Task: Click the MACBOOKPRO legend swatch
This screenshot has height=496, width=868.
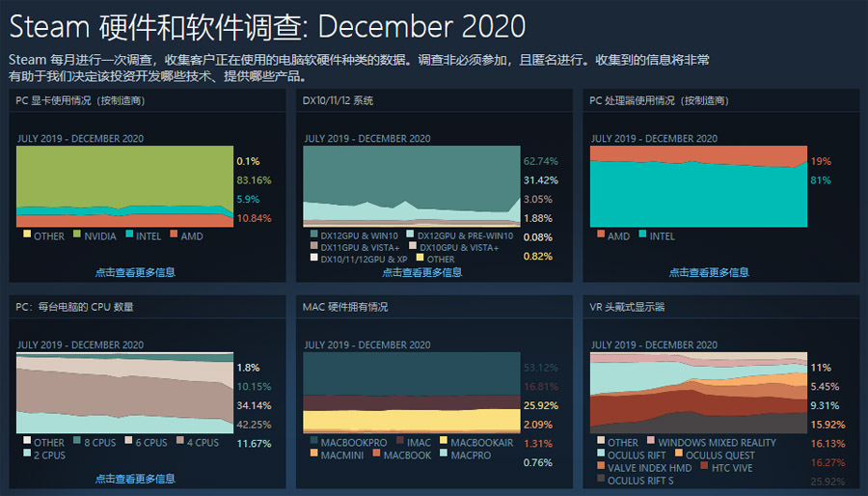Action: tap(313, 440)
